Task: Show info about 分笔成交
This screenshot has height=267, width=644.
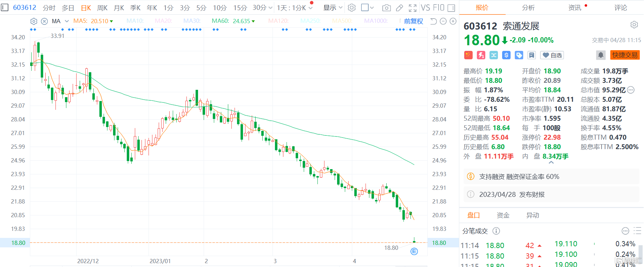Action: [x=496, y=231]
